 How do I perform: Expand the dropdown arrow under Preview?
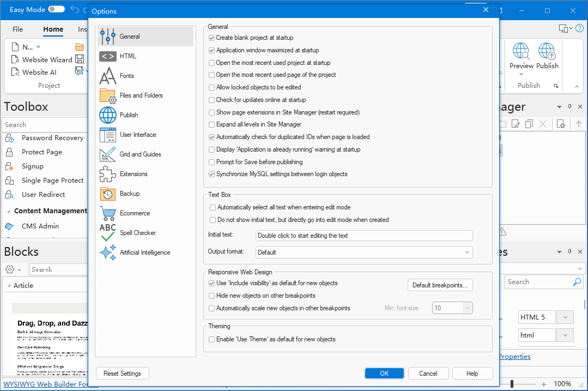(x=522, y=74)
